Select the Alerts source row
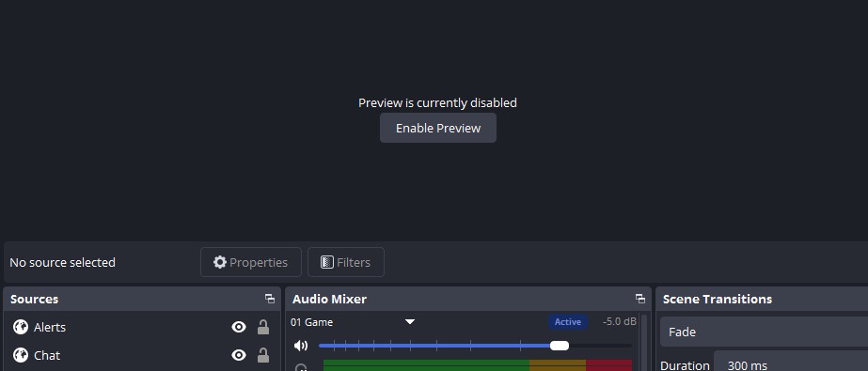Screen dimensions: 868x371 click(x=142, y=327)
